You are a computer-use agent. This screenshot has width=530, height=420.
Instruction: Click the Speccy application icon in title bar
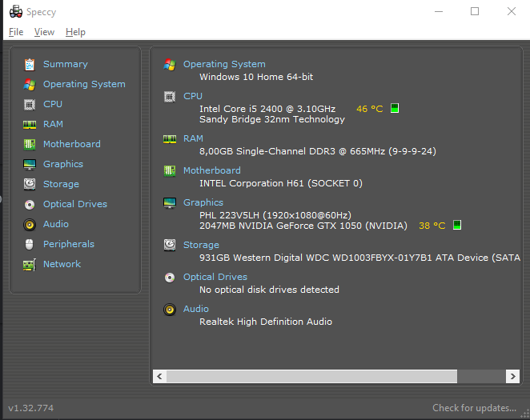click(16, 11)
